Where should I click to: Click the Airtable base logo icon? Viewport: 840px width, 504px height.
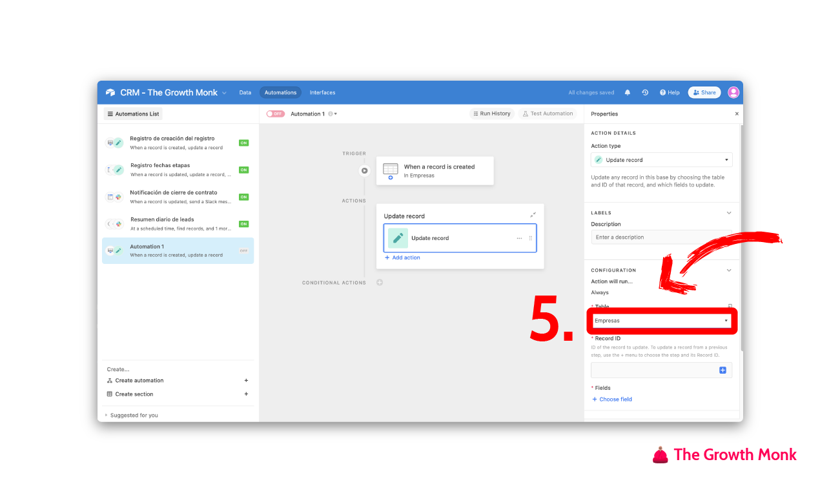(x=110, y=92)
